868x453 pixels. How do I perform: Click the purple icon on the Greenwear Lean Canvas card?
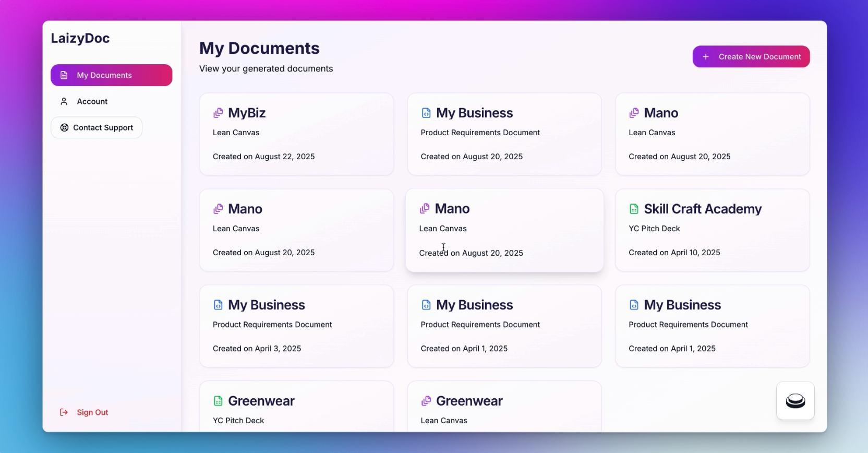[x=426, y=401]
